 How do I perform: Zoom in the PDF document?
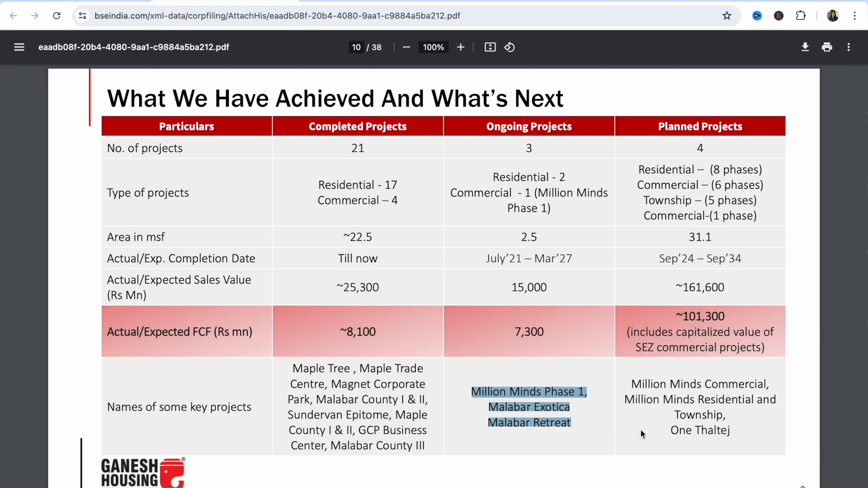(461, 47)
